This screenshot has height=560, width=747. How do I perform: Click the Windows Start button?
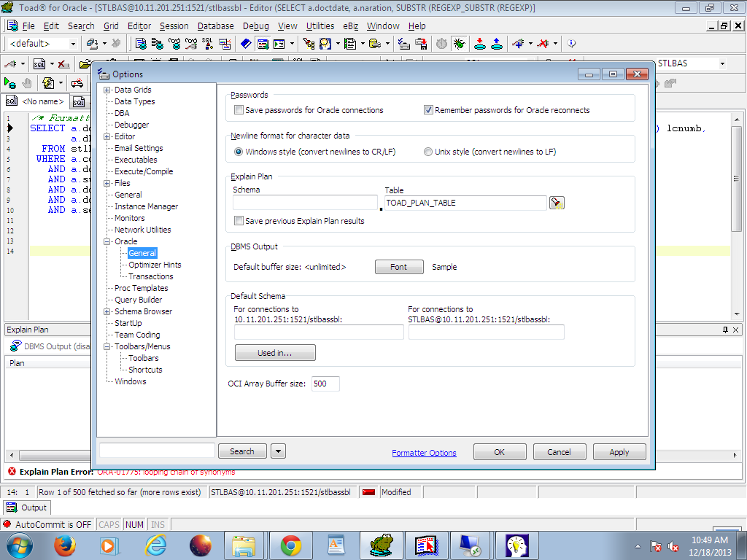tap(20, 545)
